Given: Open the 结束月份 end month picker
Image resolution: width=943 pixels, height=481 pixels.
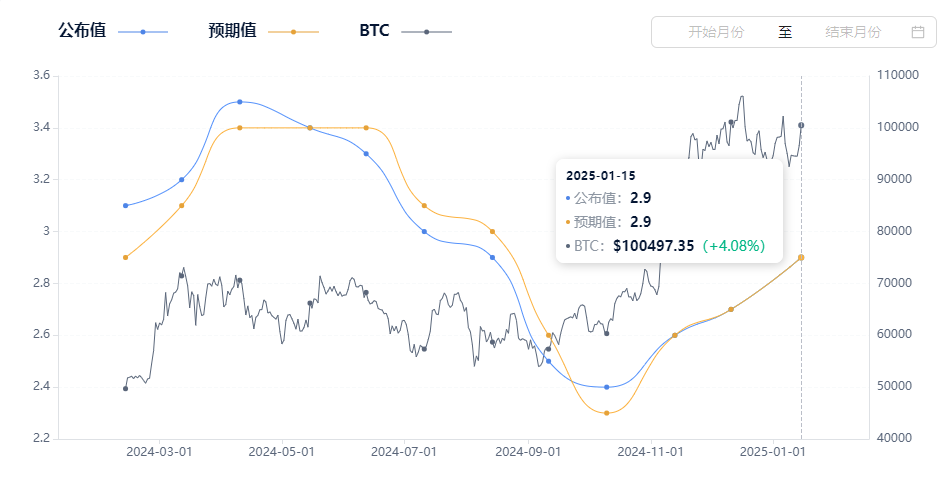Looking at the screenshot, I should [853, 32].
